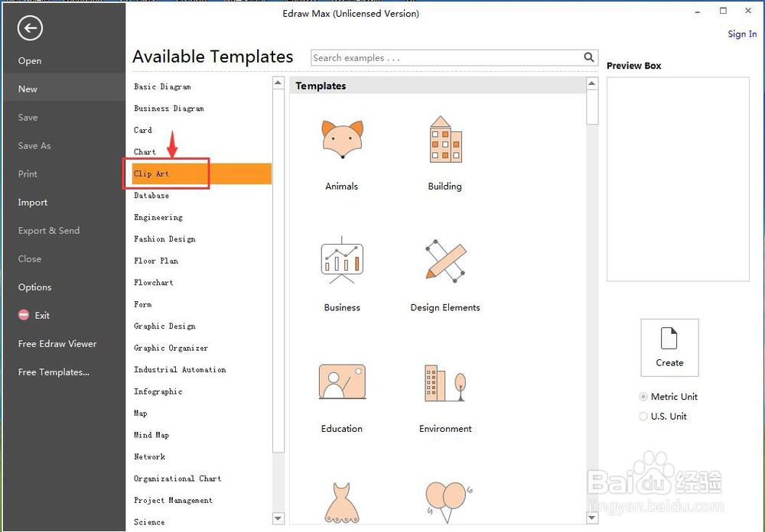Viewport: 765px width, 532px height.
Task: Select the New menu item
Action: point(63,89)
